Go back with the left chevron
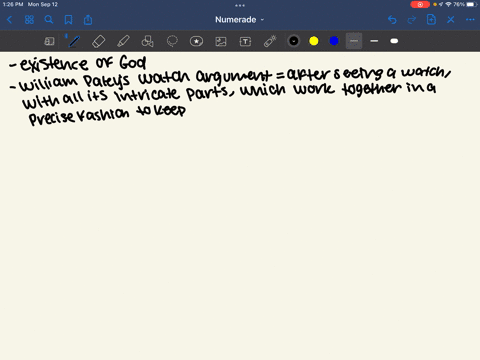Viewport: 480px width, 360px height. click(x=10, y=20)
